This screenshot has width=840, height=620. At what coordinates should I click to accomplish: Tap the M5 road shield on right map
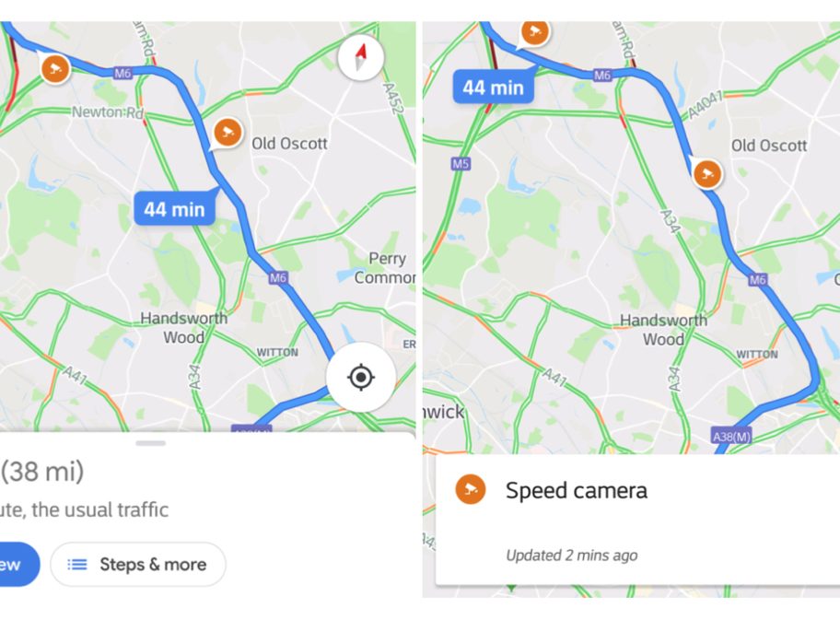point(461,163)
